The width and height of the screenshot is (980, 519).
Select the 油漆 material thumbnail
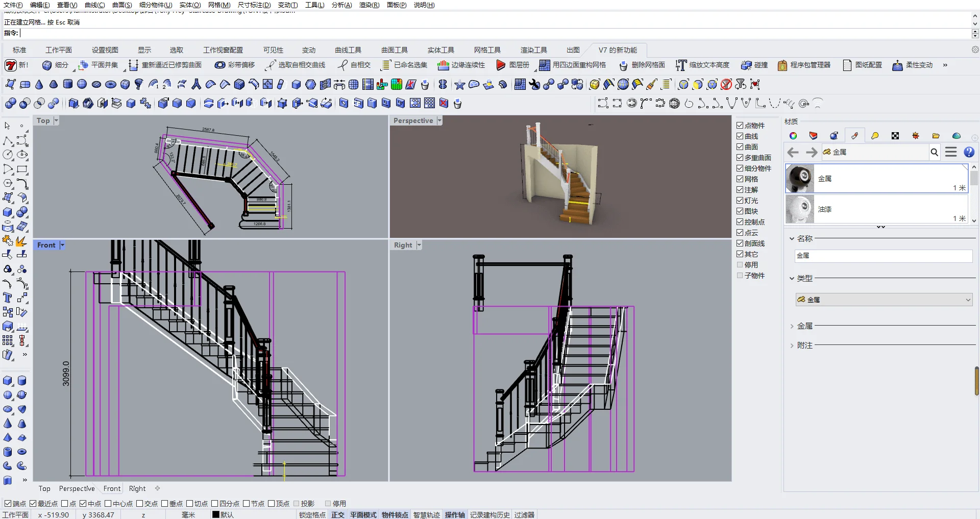[x=799, y=209]
